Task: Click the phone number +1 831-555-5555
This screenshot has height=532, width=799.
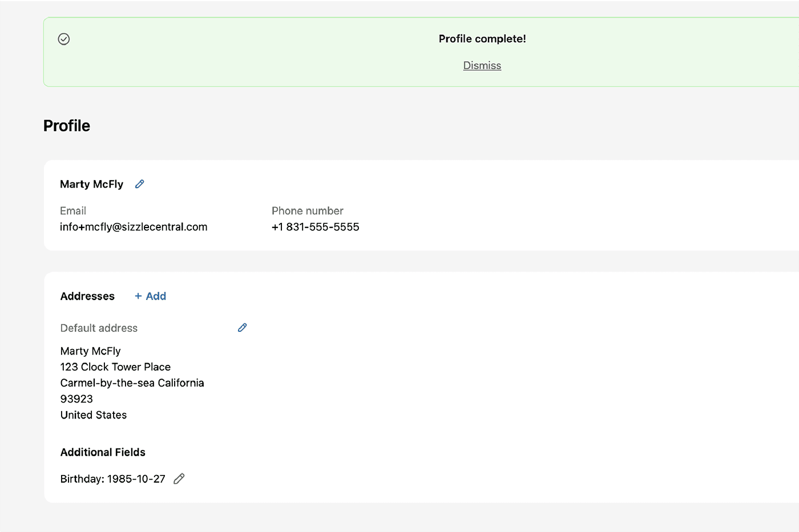Action: [316, 227]
